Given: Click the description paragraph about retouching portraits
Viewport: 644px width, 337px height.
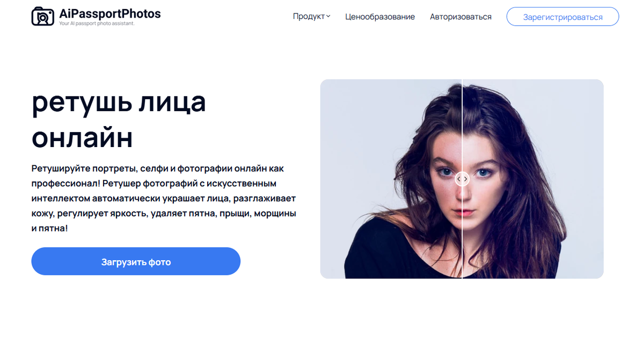Looking at the screenshot, I should coord(164,198).
